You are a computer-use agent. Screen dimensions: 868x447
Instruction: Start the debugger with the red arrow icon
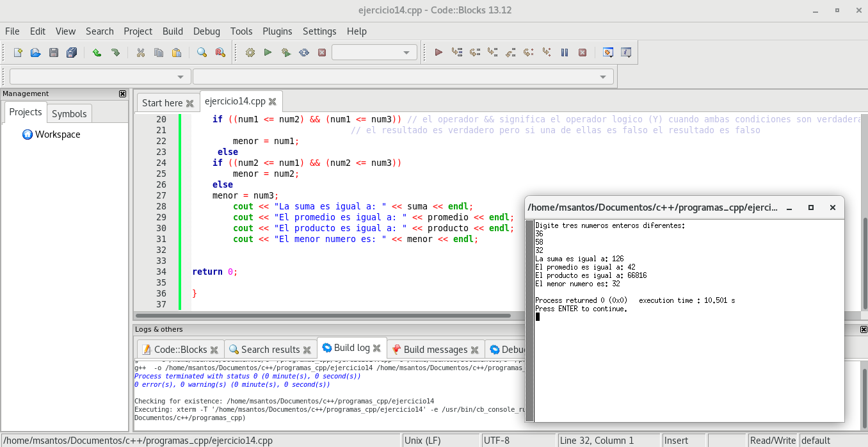point(438,53)
